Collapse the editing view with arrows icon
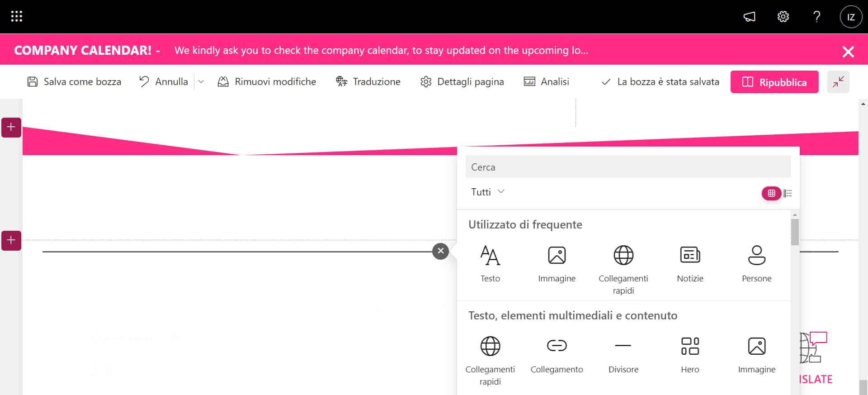 click(838, 82)
